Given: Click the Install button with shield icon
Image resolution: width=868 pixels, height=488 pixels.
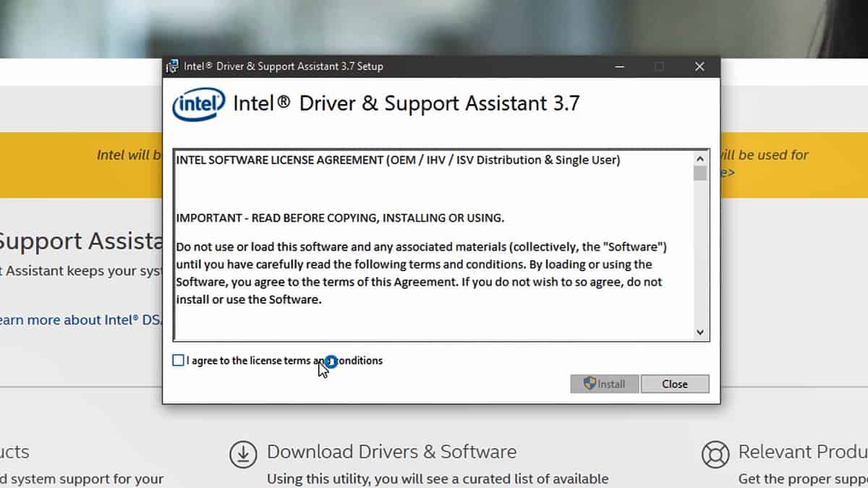Looking at the screenshot, I should click(x=605, y=384).
